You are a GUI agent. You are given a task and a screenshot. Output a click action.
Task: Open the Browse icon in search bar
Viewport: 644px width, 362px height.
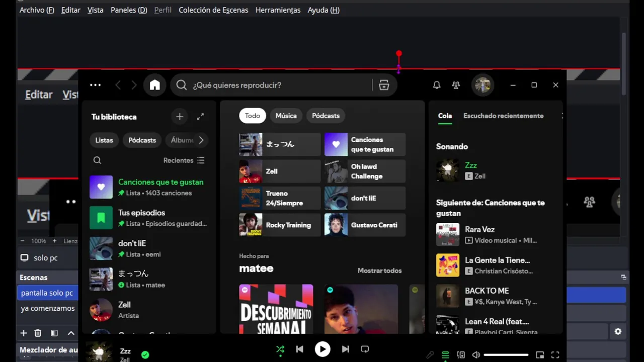tap(384, 85)
